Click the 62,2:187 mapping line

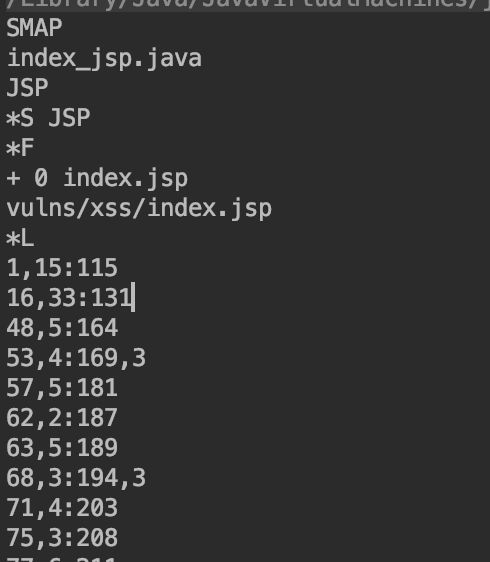point(62,418)
